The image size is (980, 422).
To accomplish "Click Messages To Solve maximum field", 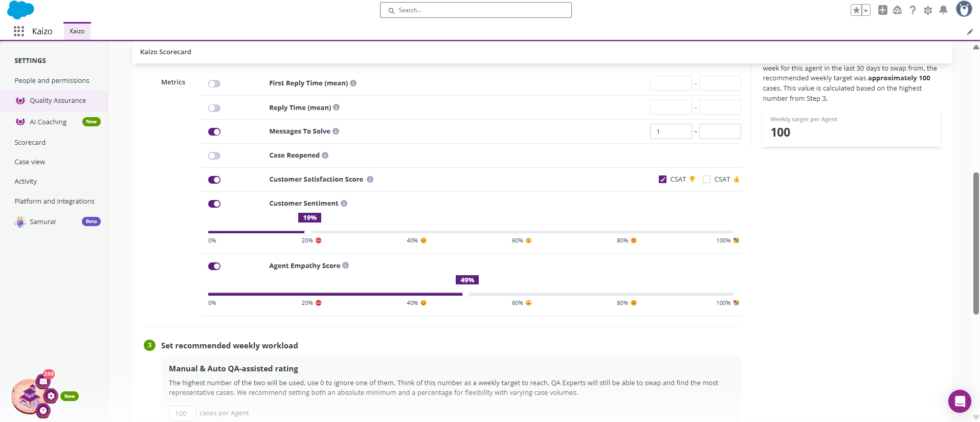I will [720, 131].
